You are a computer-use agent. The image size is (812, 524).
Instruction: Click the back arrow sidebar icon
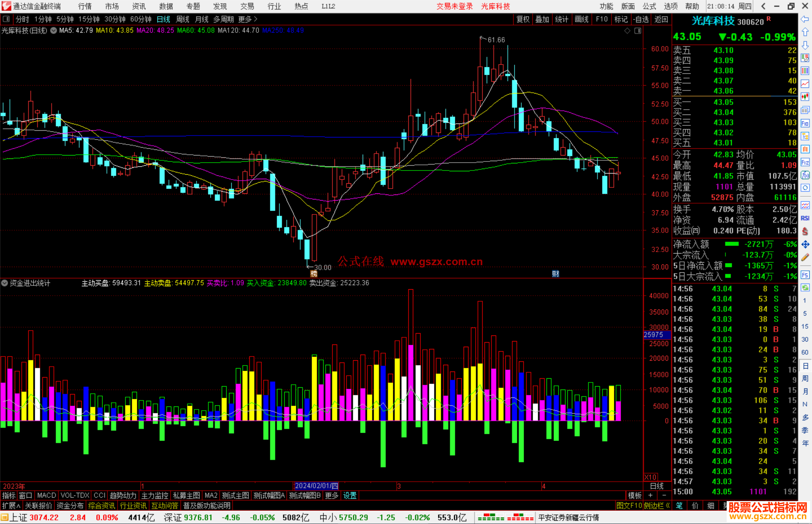point(805,19)
